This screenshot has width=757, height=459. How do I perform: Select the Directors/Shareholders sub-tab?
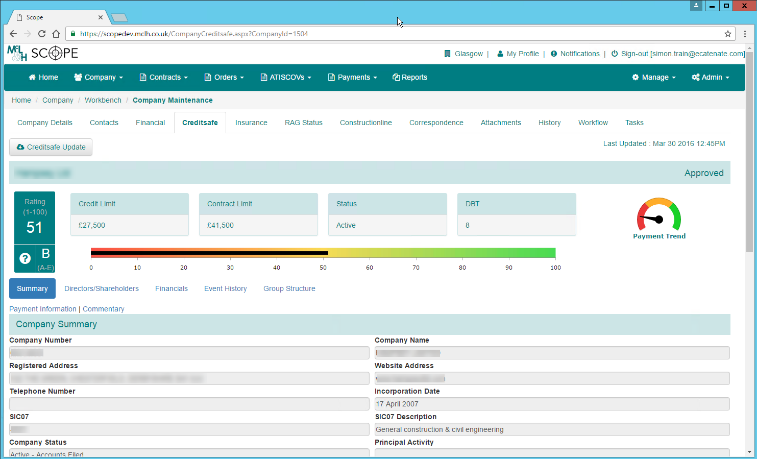click(x=101, y=288)
